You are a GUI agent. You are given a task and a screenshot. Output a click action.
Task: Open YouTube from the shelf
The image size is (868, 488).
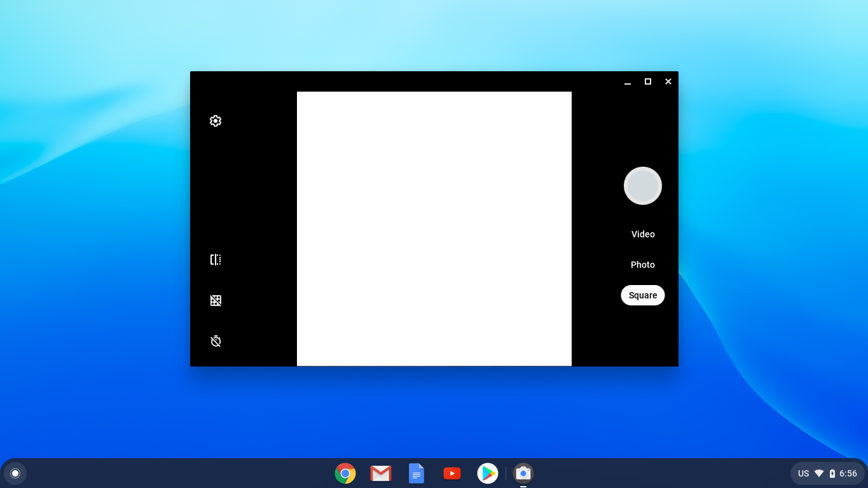coord(452,473)
